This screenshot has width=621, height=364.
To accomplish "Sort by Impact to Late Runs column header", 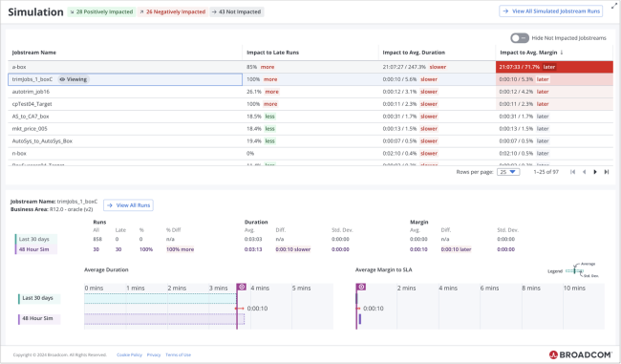I will click(x=272, y=53).
